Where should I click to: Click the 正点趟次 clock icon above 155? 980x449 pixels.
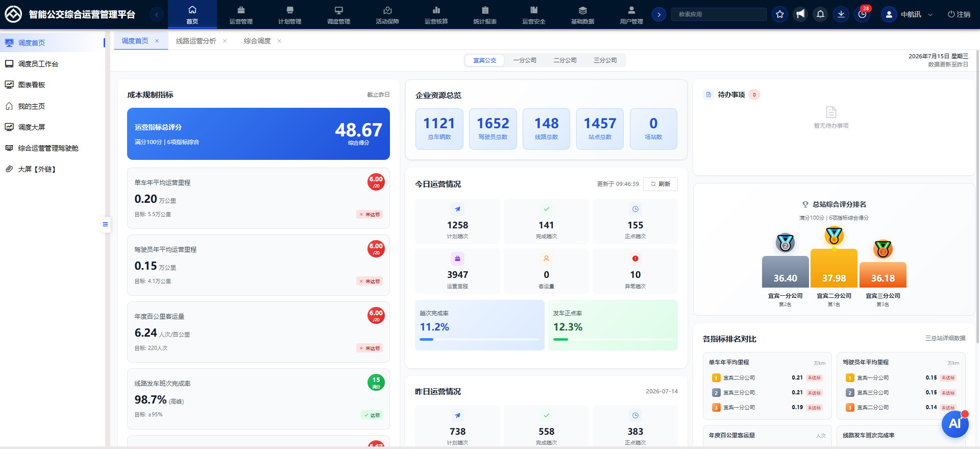tap(635, 209)
